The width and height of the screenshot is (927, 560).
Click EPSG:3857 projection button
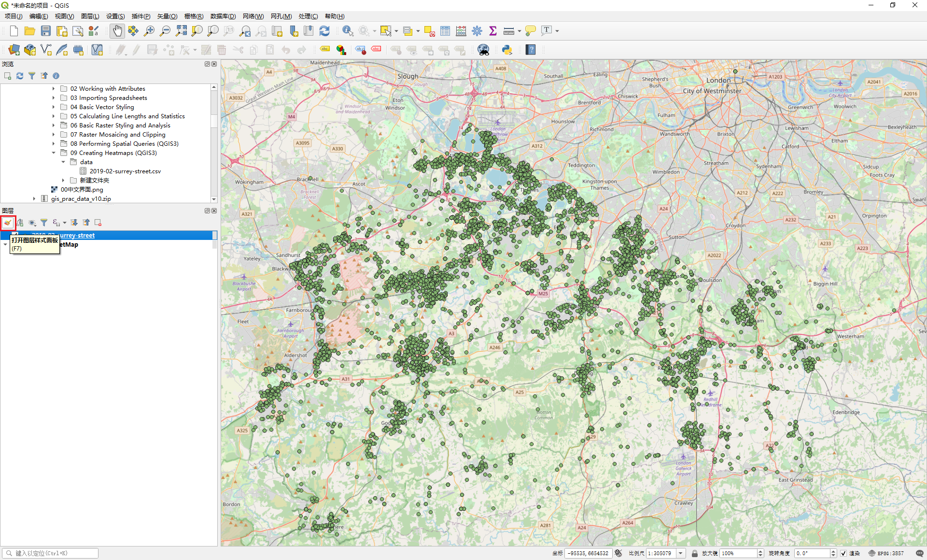click(886, 553)
